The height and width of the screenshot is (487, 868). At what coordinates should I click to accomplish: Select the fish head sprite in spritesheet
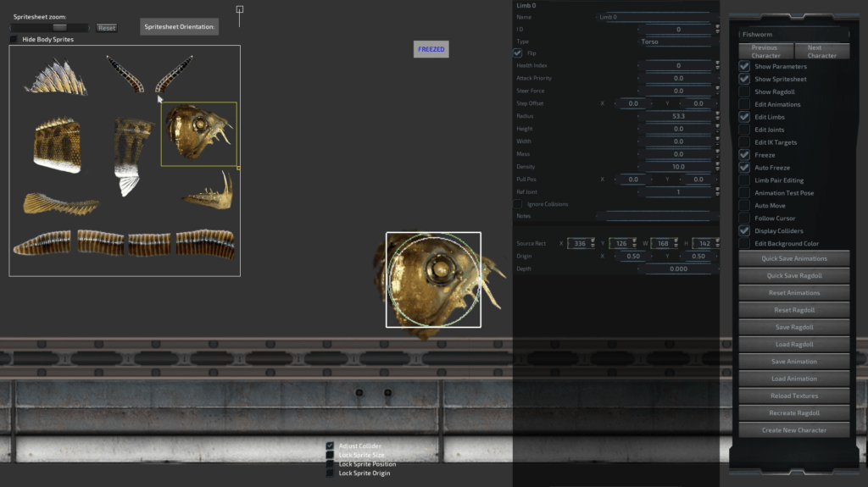(198, 134)
